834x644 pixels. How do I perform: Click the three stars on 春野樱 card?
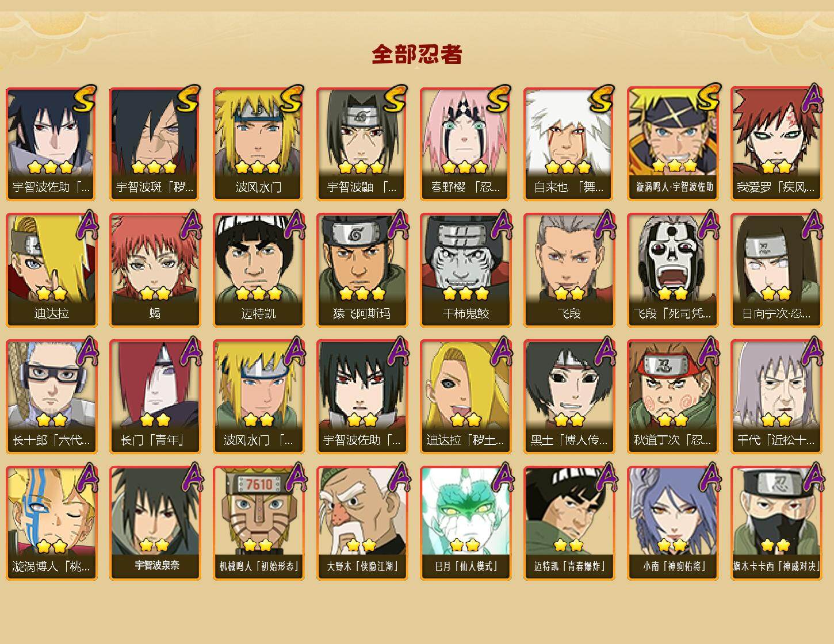coord(465,167)
